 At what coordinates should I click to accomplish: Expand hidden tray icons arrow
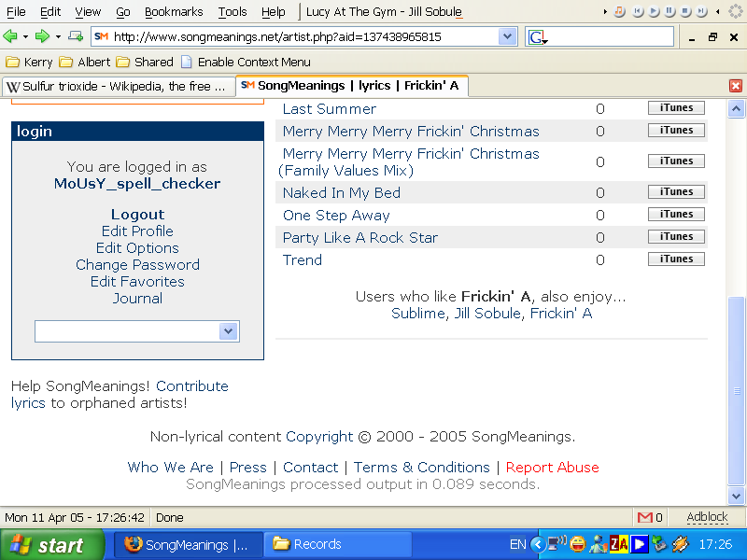538,544
